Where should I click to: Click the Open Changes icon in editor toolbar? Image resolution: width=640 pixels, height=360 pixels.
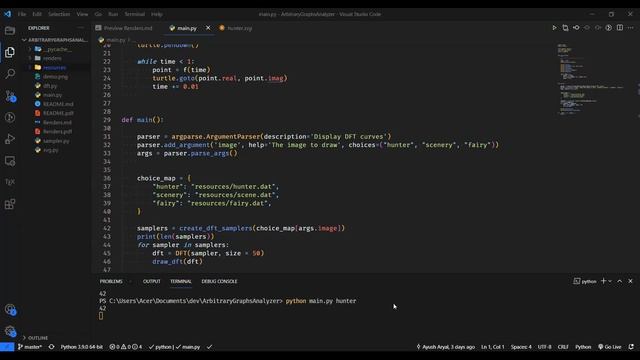[x=565, y=28]
